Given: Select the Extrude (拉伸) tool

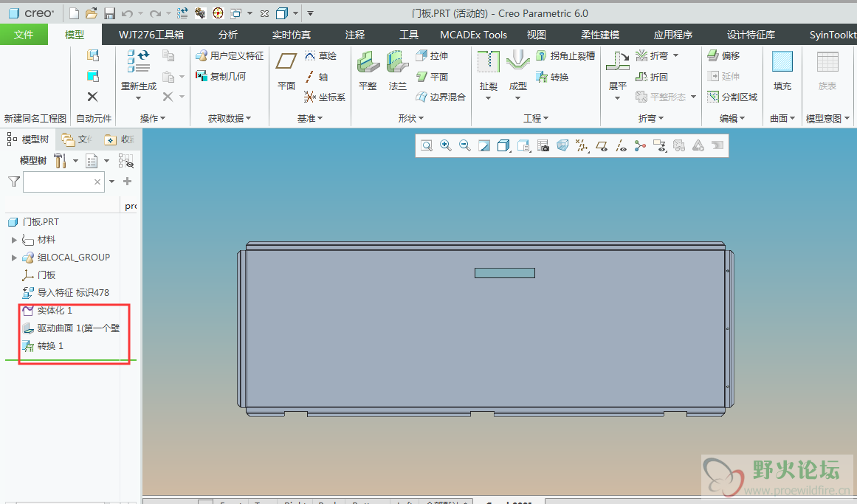Looking at the screenshot, I should point(432,55).
